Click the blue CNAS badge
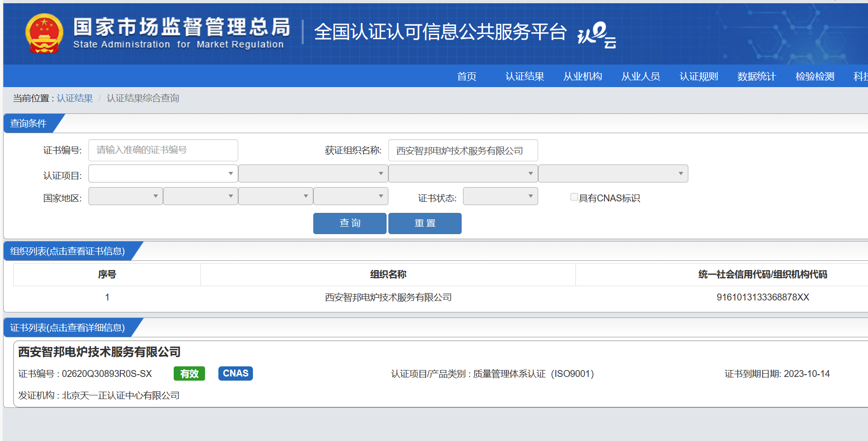Image resolution: width=868 pixels, height=441 pixels. pyautogui.click(x=235, y=373)
